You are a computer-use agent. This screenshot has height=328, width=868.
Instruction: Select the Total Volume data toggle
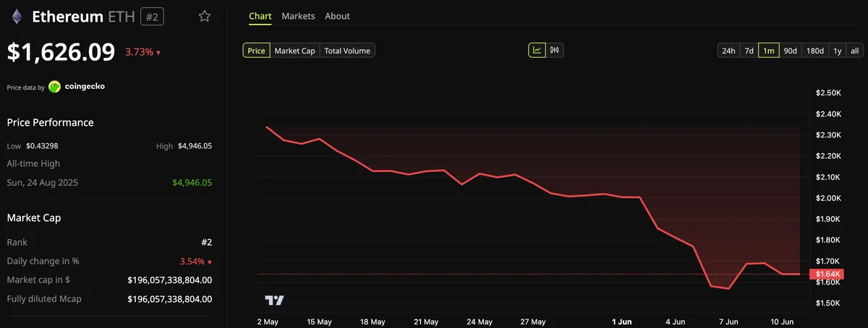coord(347,51)
